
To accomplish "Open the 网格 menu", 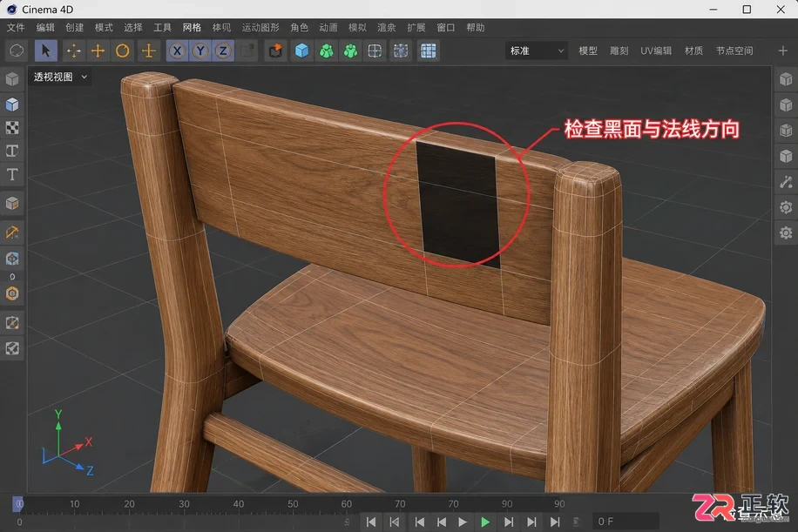I will [x=192, y=28].
